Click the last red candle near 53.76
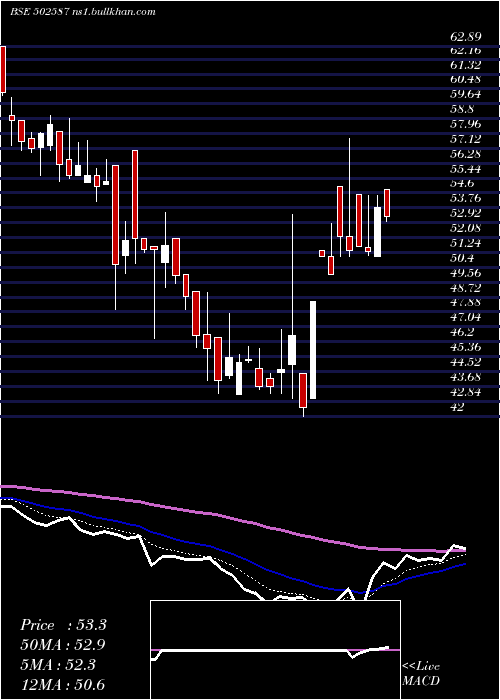This screenshot has height=700, width=500. click(387, 203)
